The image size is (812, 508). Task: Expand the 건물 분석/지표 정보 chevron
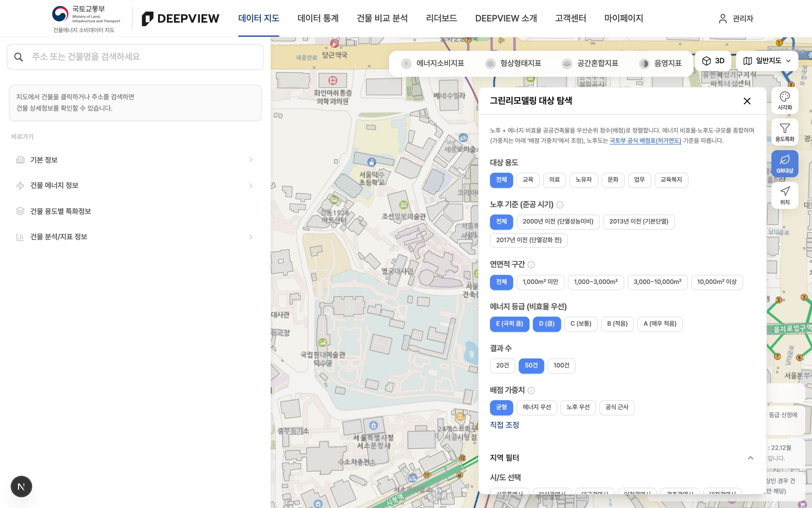(251, 237)
